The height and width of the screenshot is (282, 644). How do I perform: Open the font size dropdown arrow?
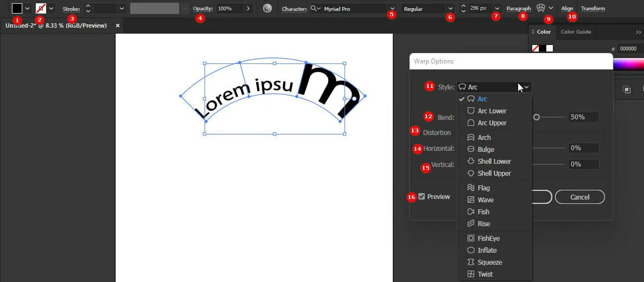pyautogui.click(x=497, y=9)
